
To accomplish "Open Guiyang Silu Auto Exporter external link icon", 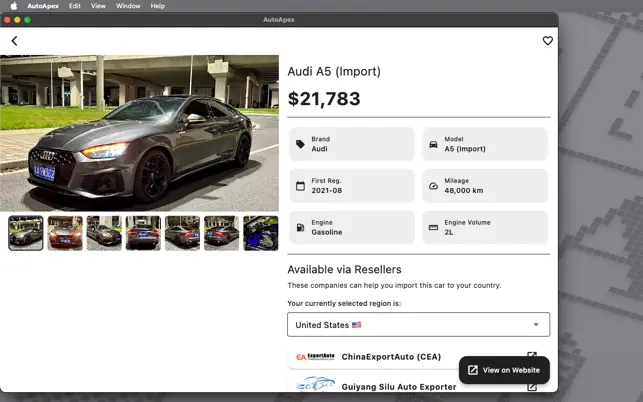I will [532, 386].
